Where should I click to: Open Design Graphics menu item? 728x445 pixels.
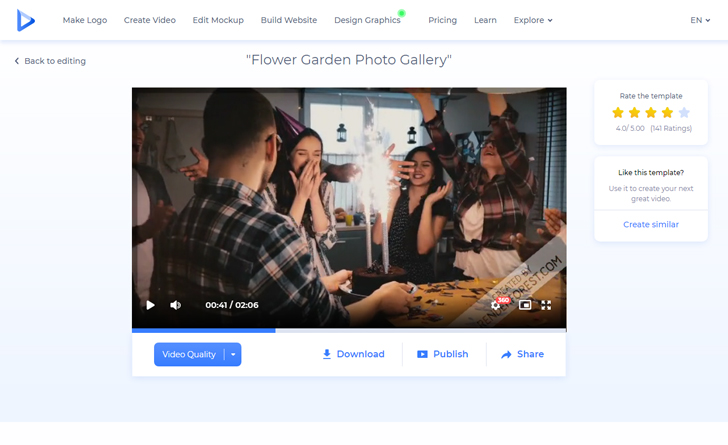367,20
